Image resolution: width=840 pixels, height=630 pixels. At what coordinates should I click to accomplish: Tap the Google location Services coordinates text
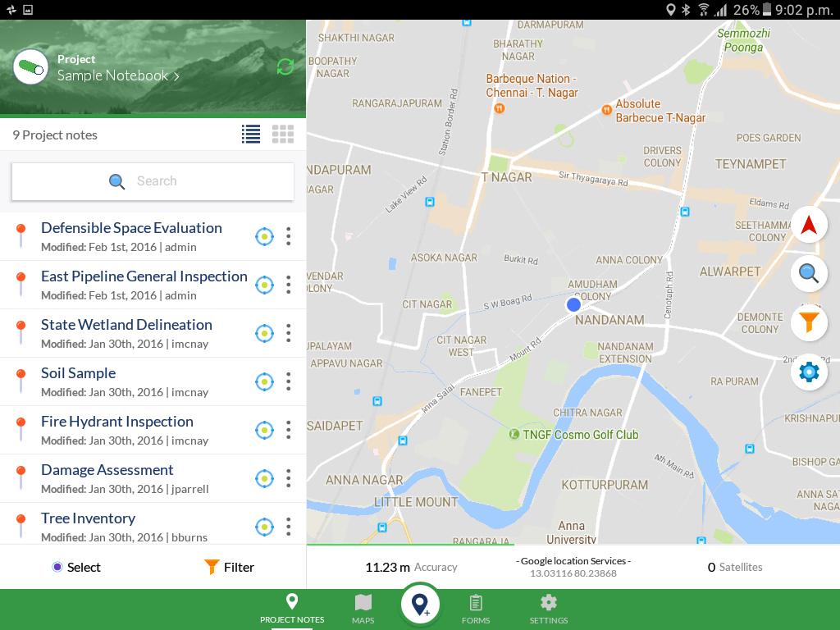click(x=573, y=568)
